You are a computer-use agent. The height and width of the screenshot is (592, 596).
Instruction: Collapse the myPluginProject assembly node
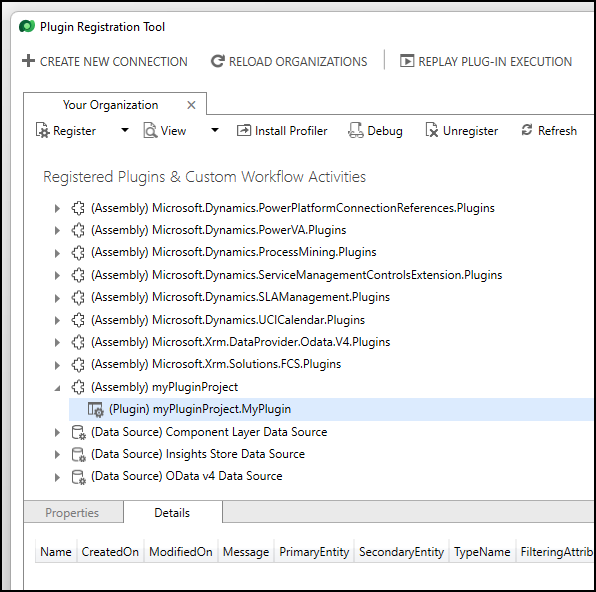(x=57, y=388)
